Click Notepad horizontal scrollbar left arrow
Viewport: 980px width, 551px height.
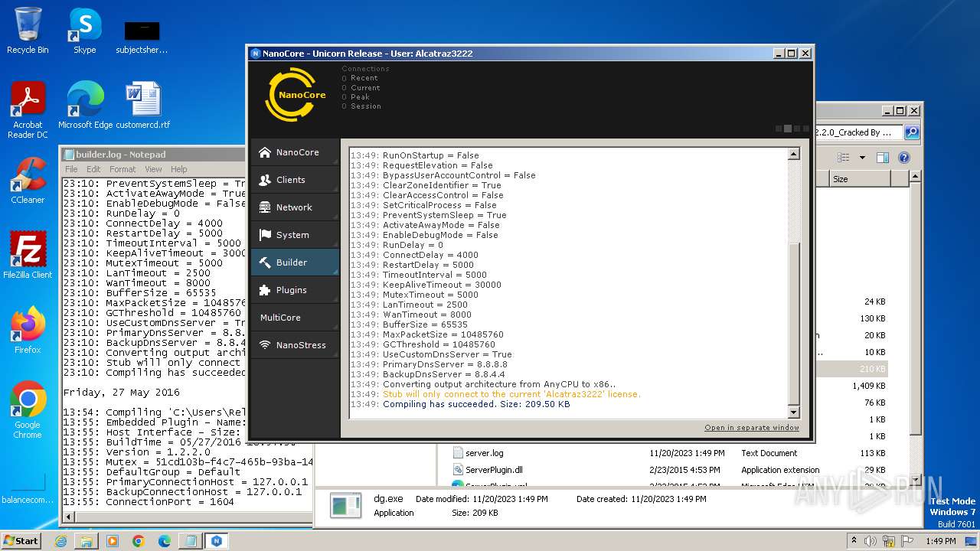pos(70,517)
